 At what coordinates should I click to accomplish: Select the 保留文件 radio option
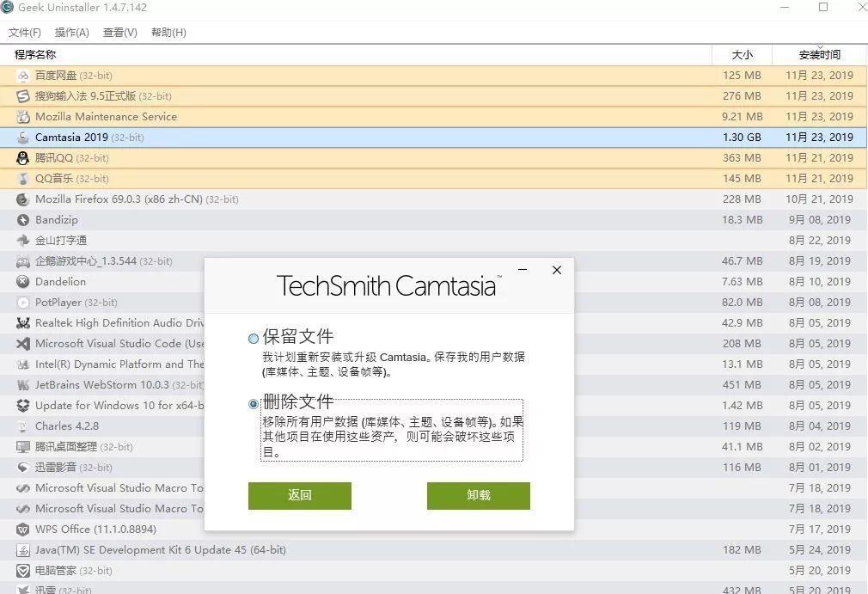click(254, 337)
